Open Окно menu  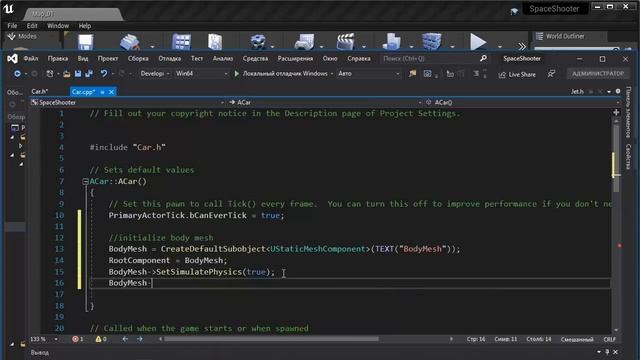(x=330, y=58)
